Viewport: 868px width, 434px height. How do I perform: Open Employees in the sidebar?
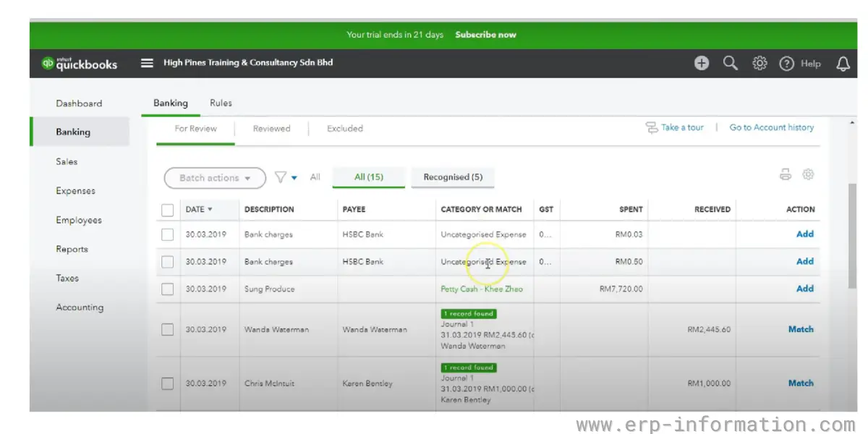[x=79, y=220]
